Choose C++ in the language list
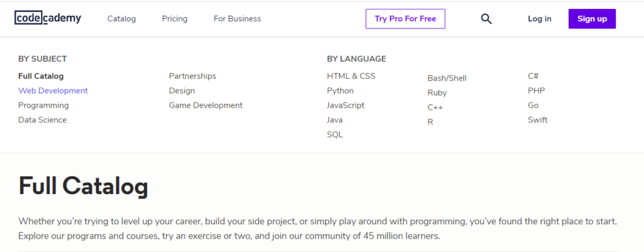644x252 pixels. [x=435, y=107]
